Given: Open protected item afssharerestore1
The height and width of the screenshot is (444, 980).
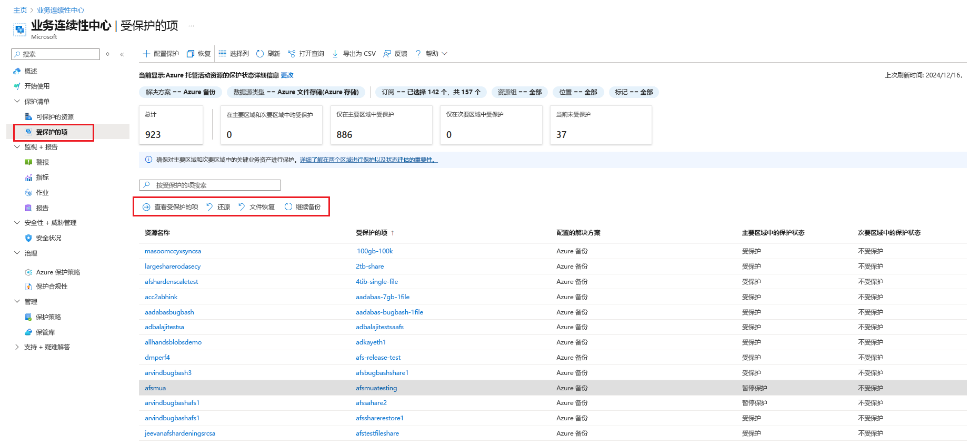Looking at the screenshot, I should 379,418.
